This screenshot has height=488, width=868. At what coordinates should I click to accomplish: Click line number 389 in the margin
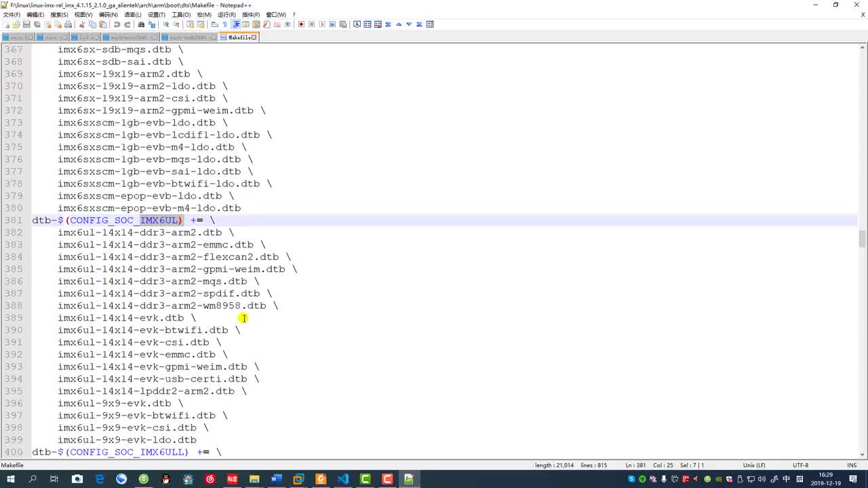(14, 318)
